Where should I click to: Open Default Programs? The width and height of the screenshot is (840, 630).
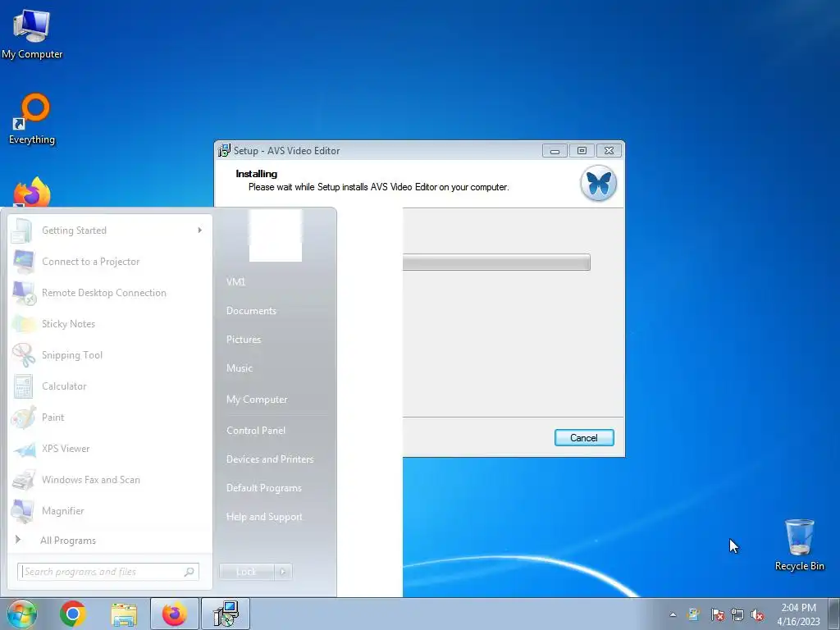click(264, 488)
